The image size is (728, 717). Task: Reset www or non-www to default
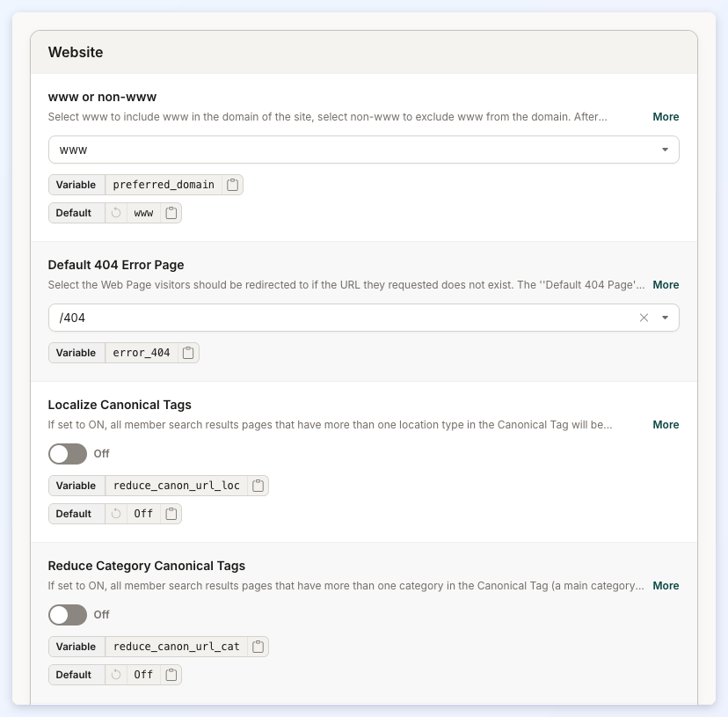tap(116, 213)
